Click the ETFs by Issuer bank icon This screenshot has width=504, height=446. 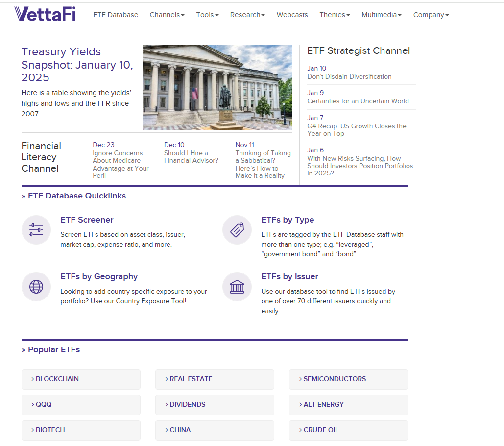coord(237,287)
